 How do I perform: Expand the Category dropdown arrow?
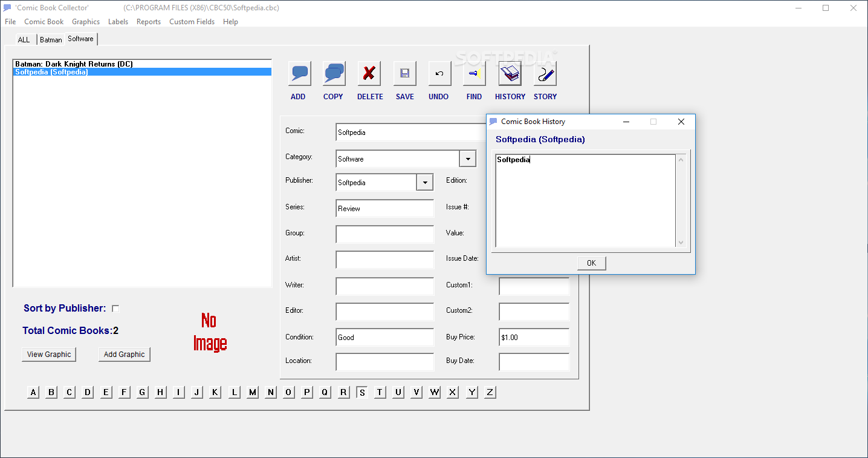467,159
